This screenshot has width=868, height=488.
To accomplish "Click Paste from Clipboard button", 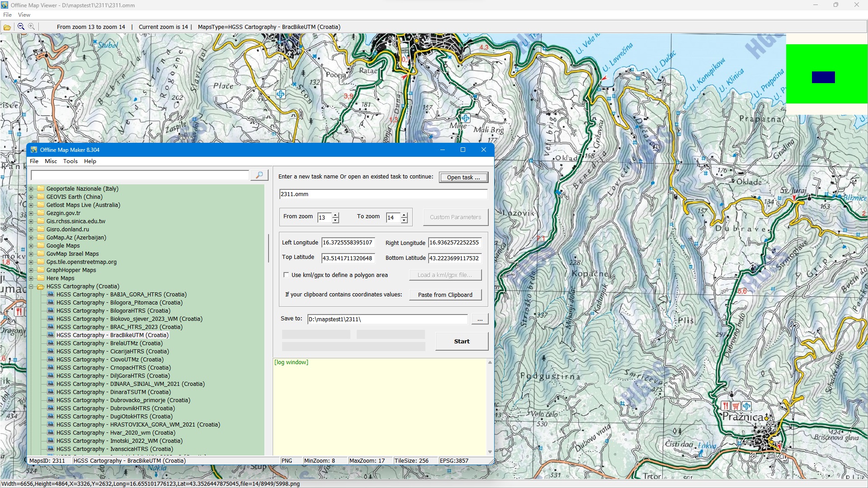I will tap(445, 295).
